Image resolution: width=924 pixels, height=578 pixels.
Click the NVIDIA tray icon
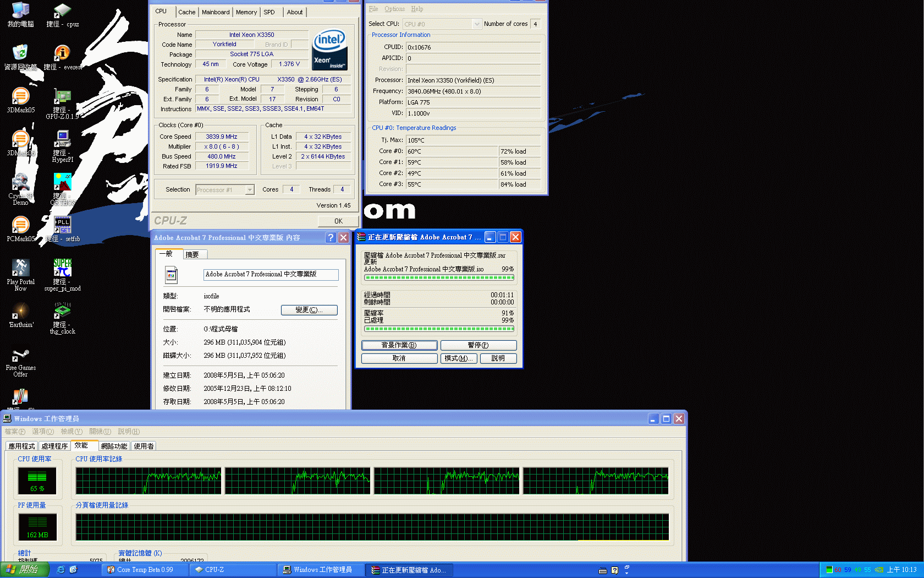click(879, 570)
